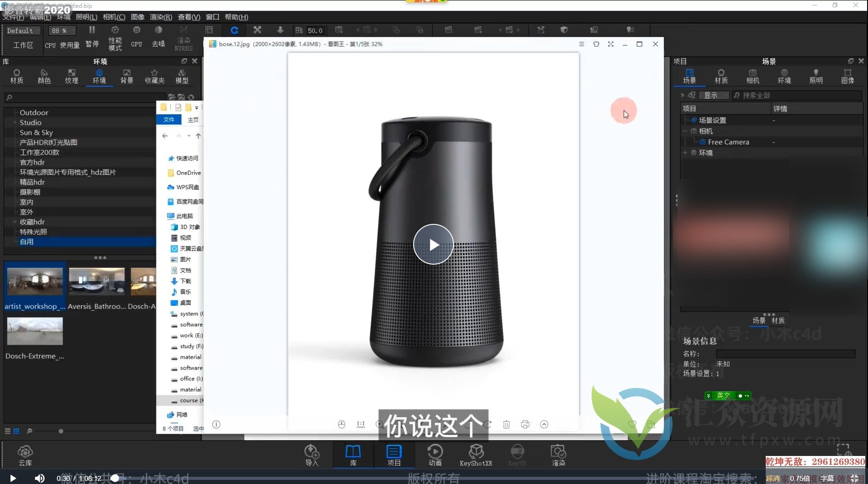The height and width of the screenshot is (484, 868).
Task: Toggle the Library (库) panel button
Action: point(353,454)
